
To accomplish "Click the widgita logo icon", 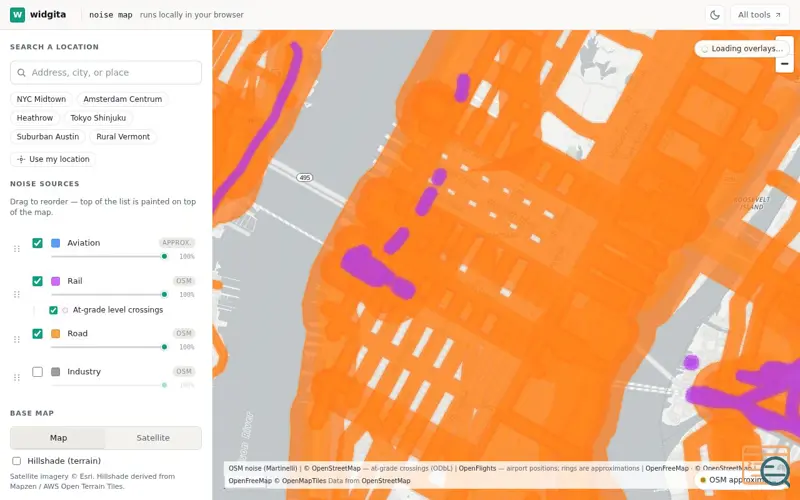I will tap(17, 15).
